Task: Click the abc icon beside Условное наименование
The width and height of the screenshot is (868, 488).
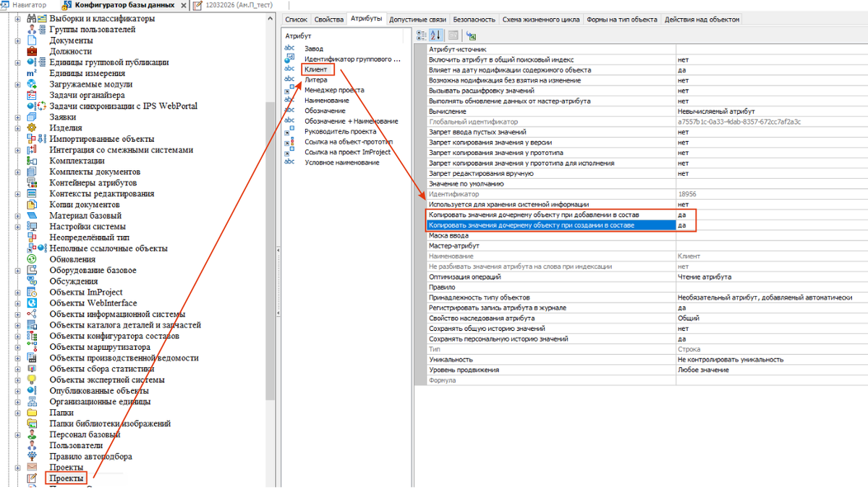Action: [289, 161]
